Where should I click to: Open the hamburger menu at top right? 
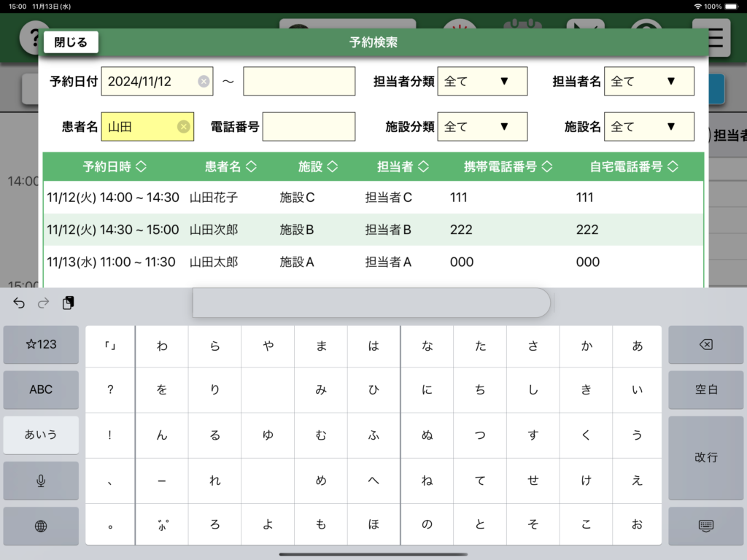coord(716,36)
